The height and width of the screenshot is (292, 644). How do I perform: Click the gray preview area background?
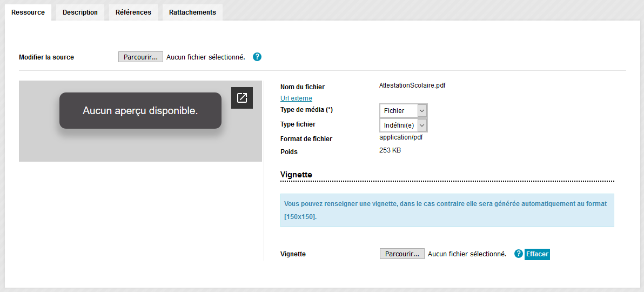pos(140,146)
